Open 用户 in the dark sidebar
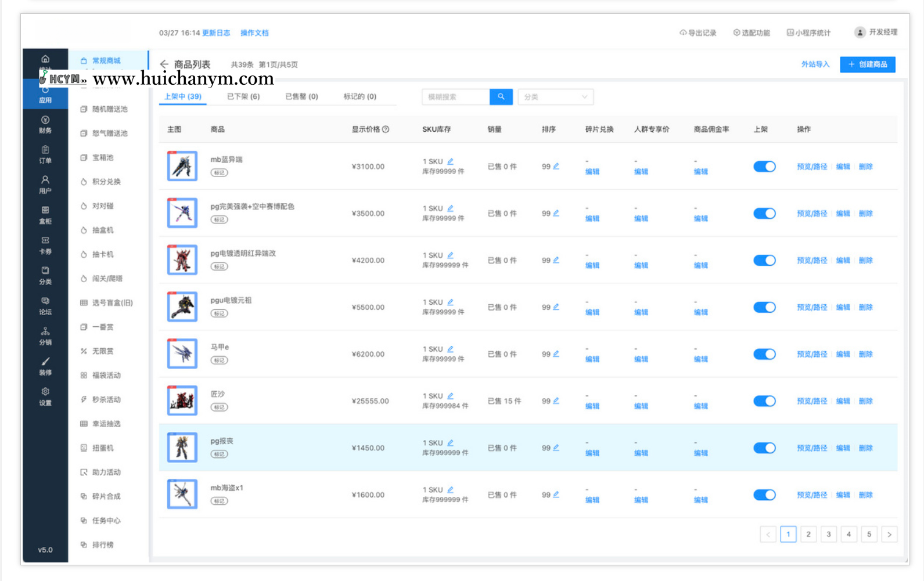924x581 pixels. click(x=45, y=185)
